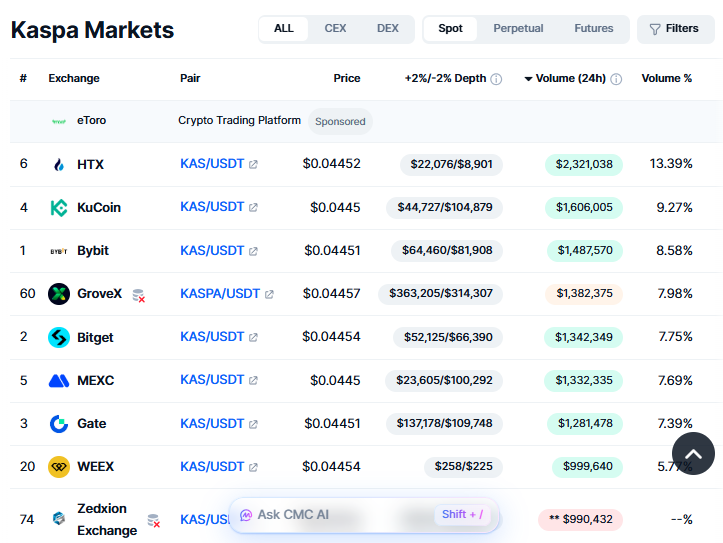Click KuCoin depth value $44,727/$104,879
This screenshot has height=543, width=723.
click(444, 207)
